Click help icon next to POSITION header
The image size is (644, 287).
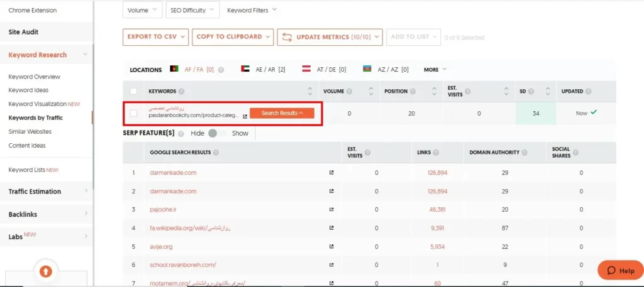[x=413, y=92]
